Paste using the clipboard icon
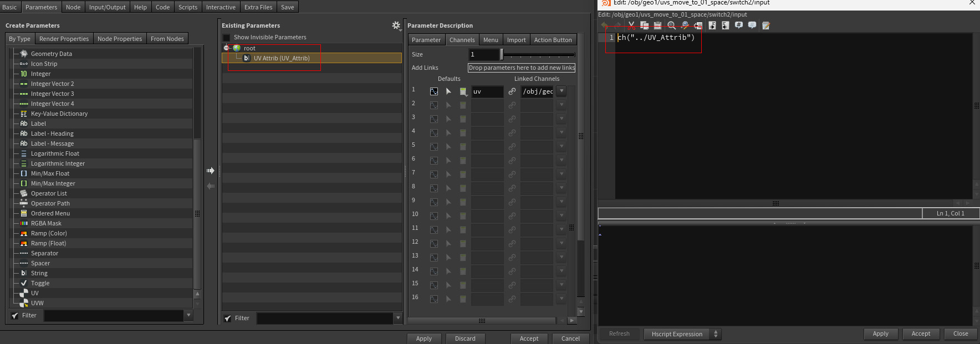The image size is (980, 344). tap(657, 25)
